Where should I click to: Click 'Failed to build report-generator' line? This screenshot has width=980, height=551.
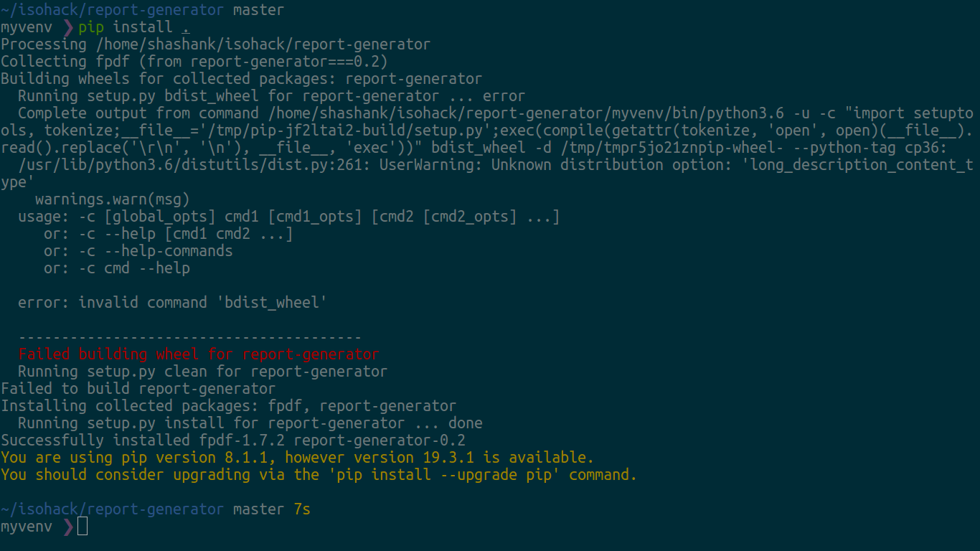138,389
